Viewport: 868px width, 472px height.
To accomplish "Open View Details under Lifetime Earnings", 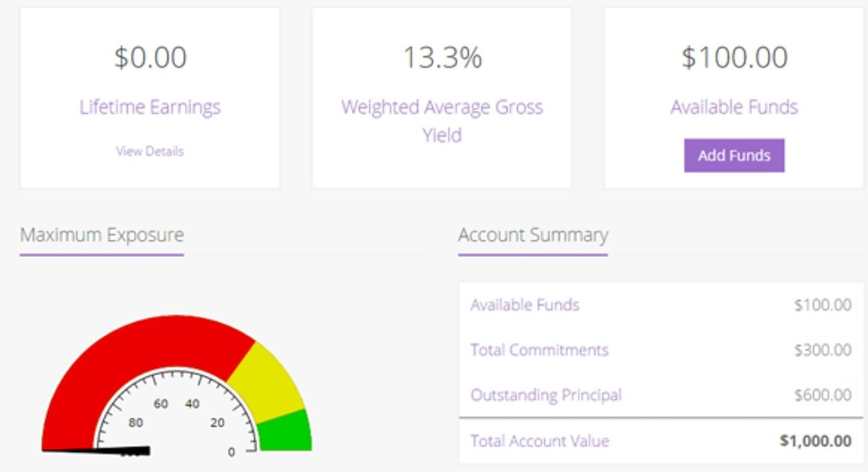I will [150, 151].
